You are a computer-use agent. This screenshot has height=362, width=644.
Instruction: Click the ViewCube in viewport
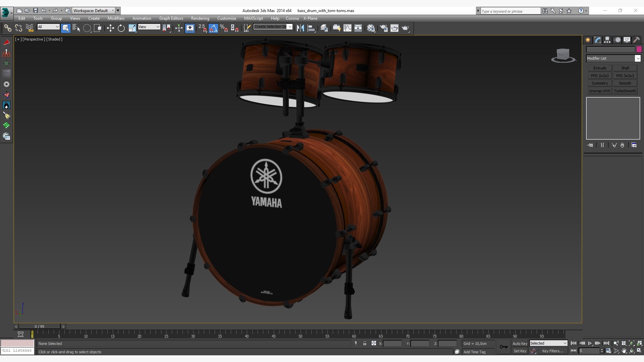click(563, 55)
